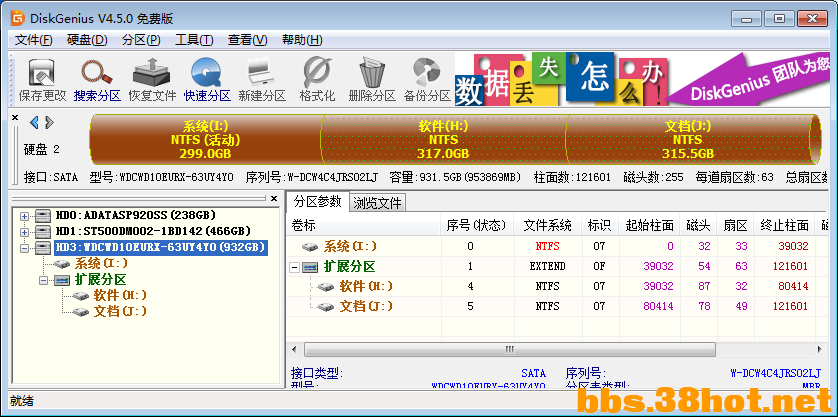The width and height of the screenshot is (838, 417).
Task: Open the 查看(V) menu
Action: point(247,40)
